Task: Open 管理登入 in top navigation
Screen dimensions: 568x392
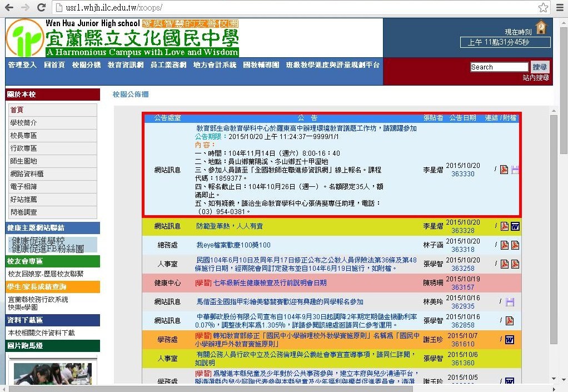Action: click(x=22, y=65)
